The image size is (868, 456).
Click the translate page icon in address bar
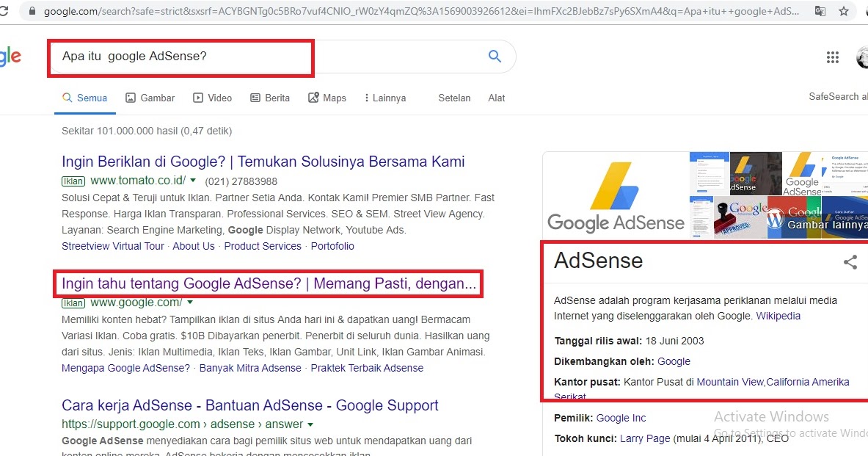pos(820,11)
